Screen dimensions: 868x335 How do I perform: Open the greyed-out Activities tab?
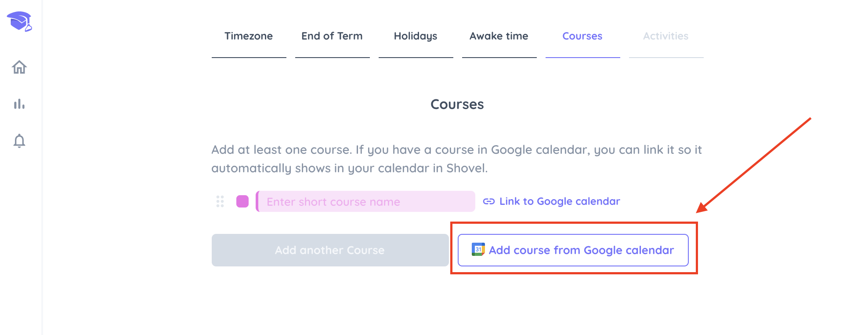pos(666,36)
